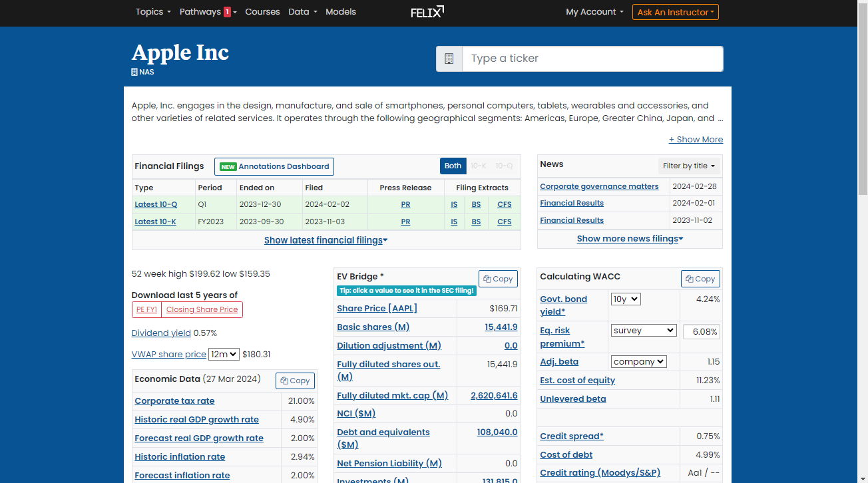This screenshot has height=483, width=868.
Task: Switch filings filter to 10-Q only
Action: (x=504, y=166)
